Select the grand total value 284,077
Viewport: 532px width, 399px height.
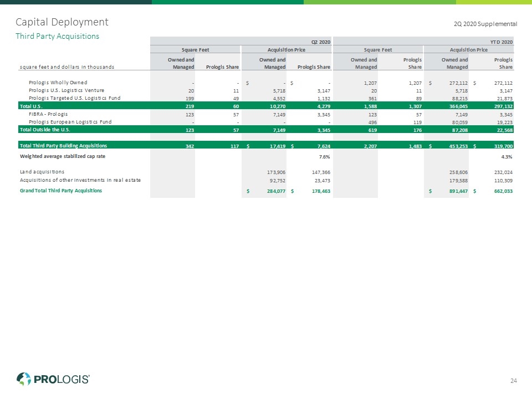pos(276,191)
